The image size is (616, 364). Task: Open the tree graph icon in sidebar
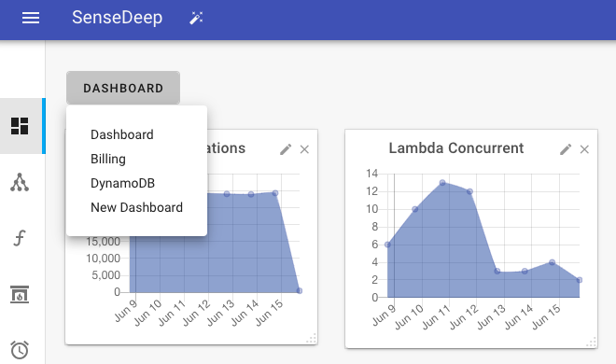click(x=20, y=182)
